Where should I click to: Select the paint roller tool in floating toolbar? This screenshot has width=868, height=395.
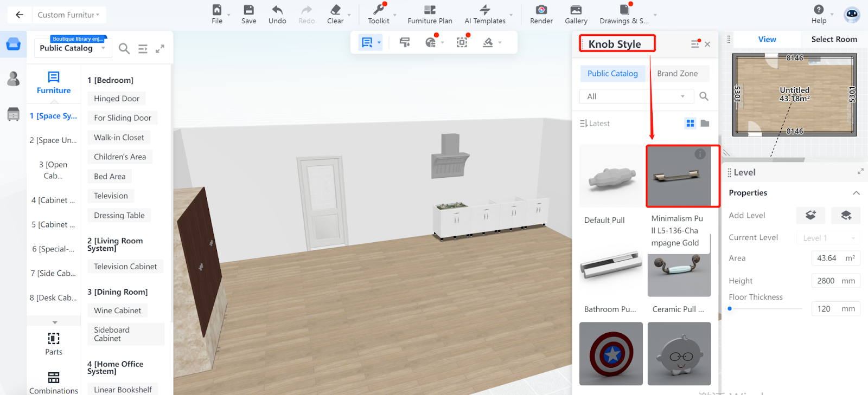click(x=405, y=42)
